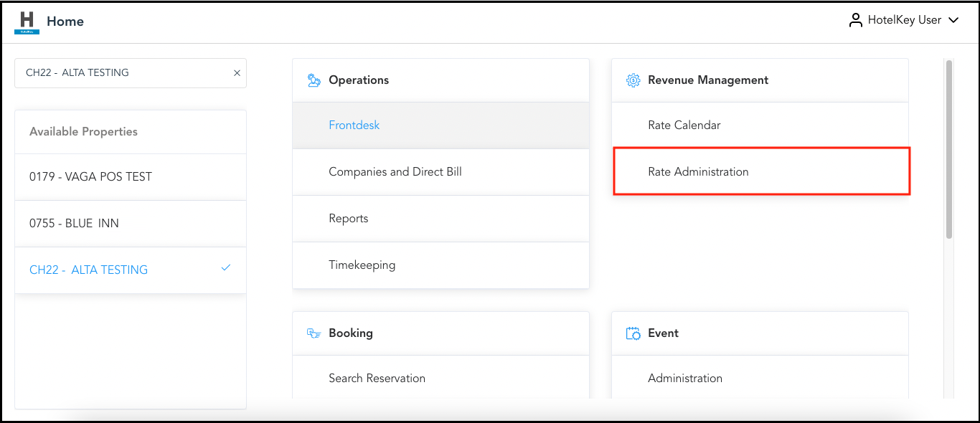980x423 pixels.
Task: Click the Revenue Management settings icon
Action: click(633, 80)
